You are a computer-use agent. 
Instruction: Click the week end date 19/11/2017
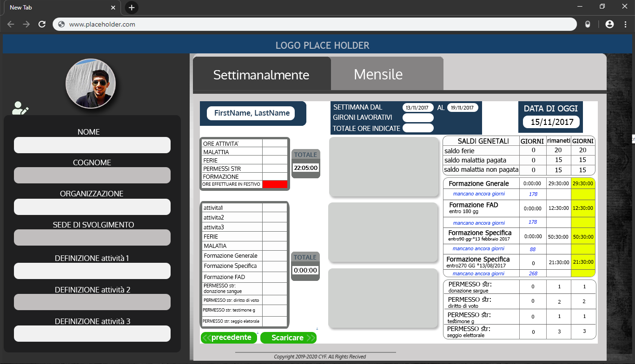pos(463,107)
